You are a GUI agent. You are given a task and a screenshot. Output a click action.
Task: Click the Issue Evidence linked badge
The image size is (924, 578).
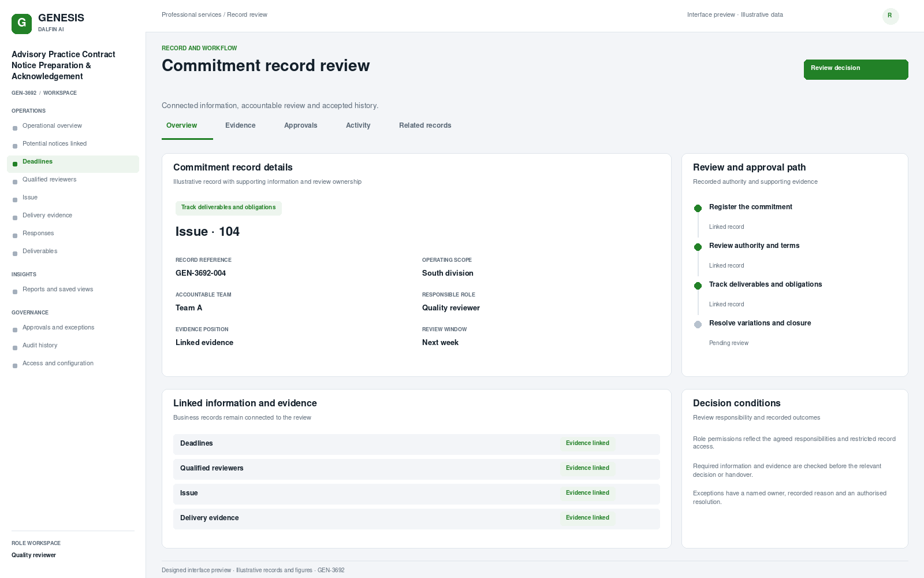587,493
